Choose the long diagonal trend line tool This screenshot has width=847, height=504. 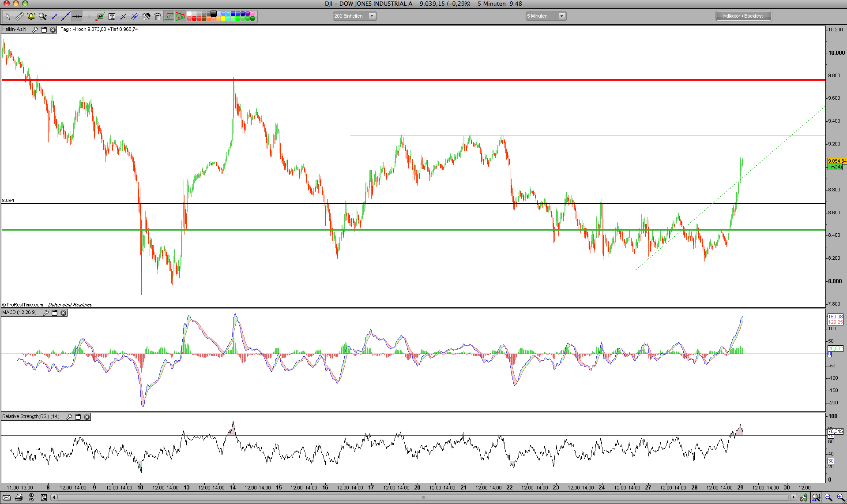[65, 17]
